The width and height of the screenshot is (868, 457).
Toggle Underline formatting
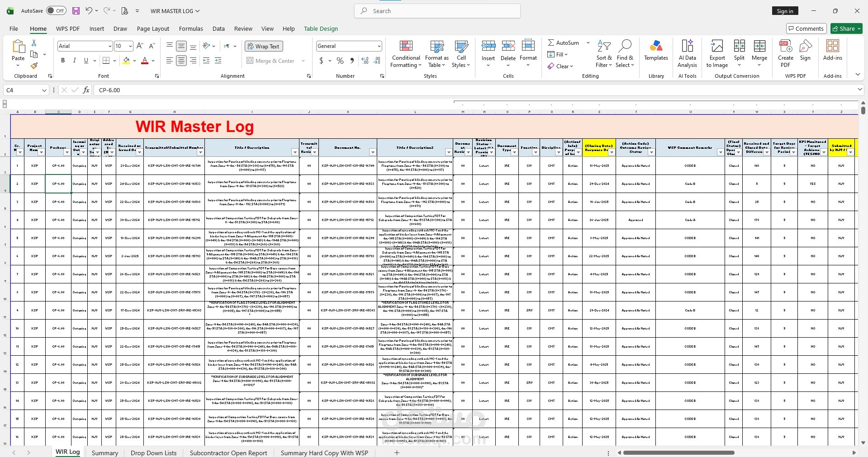point(86,61)
